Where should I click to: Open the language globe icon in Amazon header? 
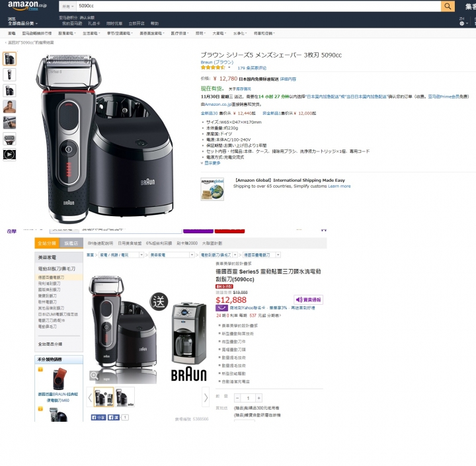461,23
